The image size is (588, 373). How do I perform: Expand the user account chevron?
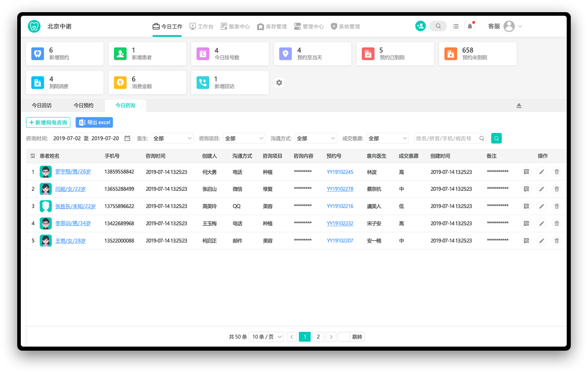pos(520,26)
